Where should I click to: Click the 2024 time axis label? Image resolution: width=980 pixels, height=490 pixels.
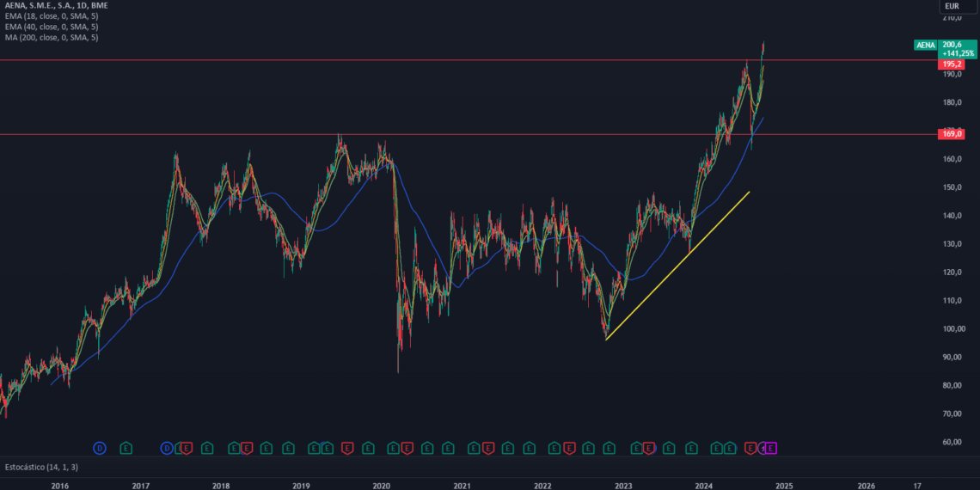point(704,485)
